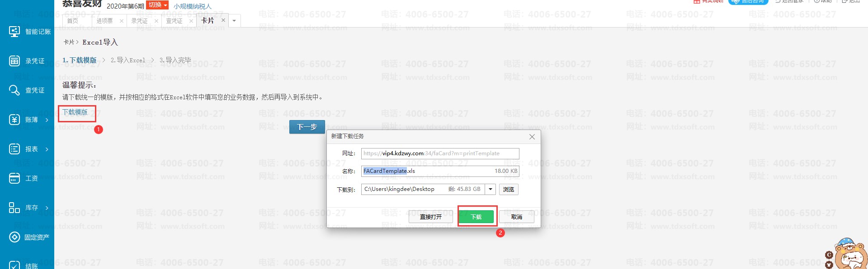Screen dimensions: 868x269
Task: Open the 切换 period dropdown
Action: coord(157,5)
